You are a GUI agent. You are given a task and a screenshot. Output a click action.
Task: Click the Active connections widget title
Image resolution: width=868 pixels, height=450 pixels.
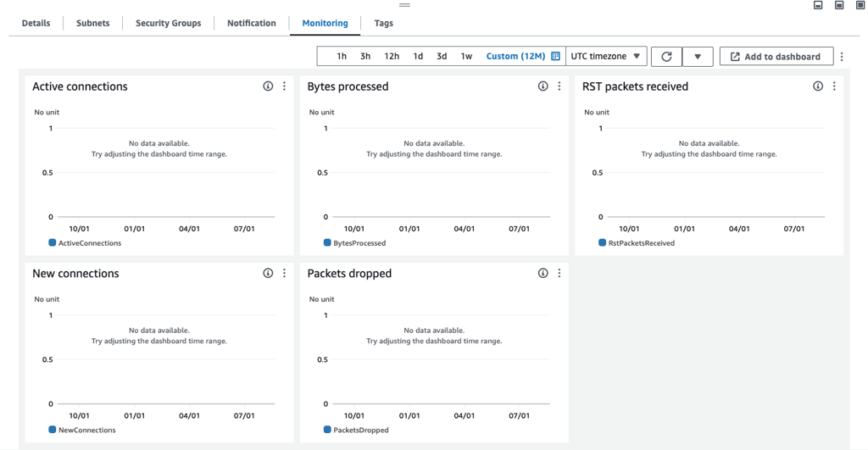[x=80, y=86]
